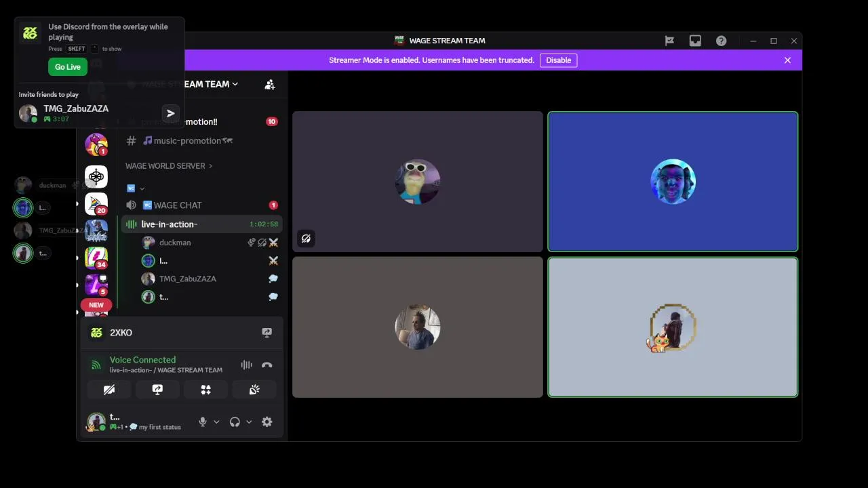868x488 pixels.
Task: Toggle Share Your Screen button
Action: click(x=157, y=390)
